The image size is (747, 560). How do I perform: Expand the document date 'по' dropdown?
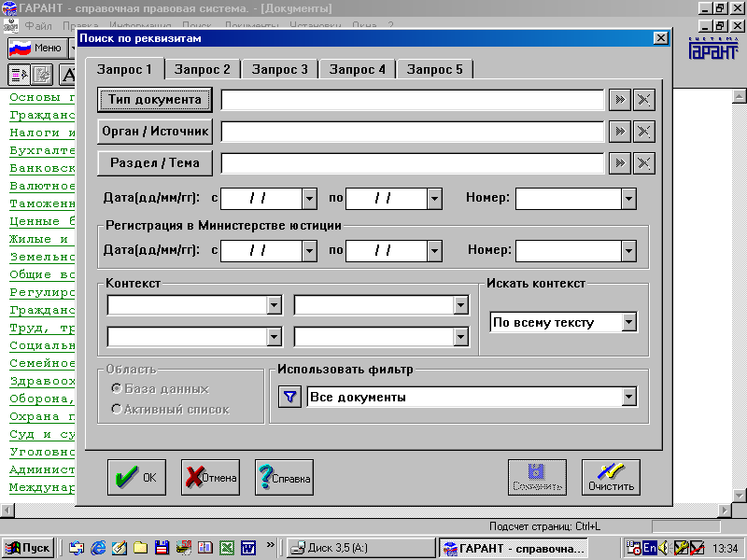pyautogui.click(x=434, y=199)
